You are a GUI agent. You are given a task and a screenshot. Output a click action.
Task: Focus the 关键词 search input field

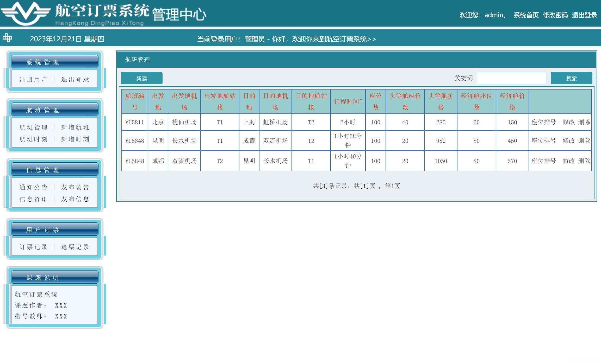(x=511, y=78)
